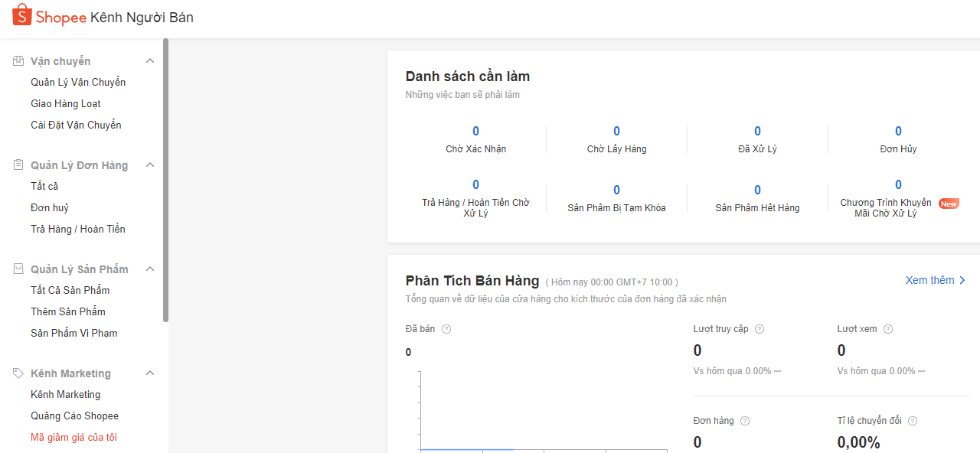Collapse the Quản Lý Đơn Hàng section

(150, 165)
